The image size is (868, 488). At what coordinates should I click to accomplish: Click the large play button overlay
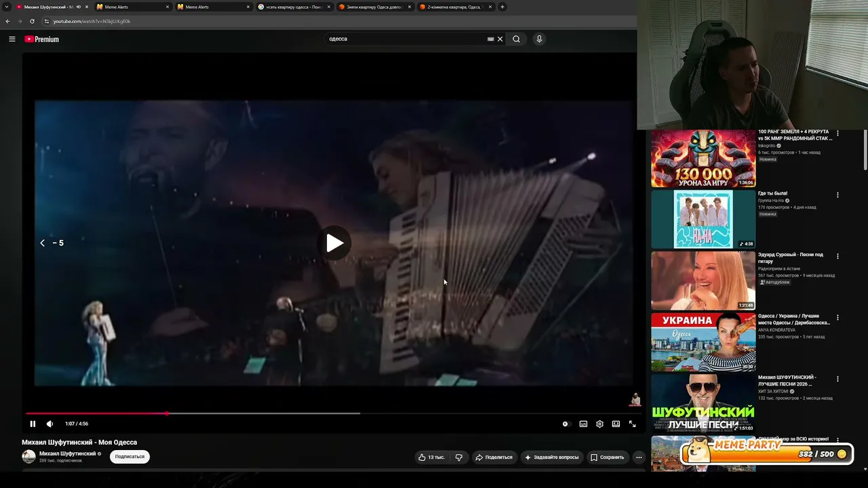tap(334, 243)
